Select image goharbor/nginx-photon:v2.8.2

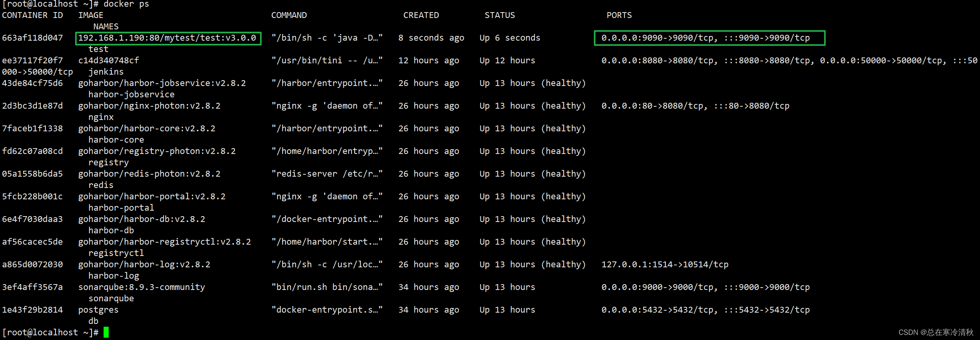click(x=149, y=106)
